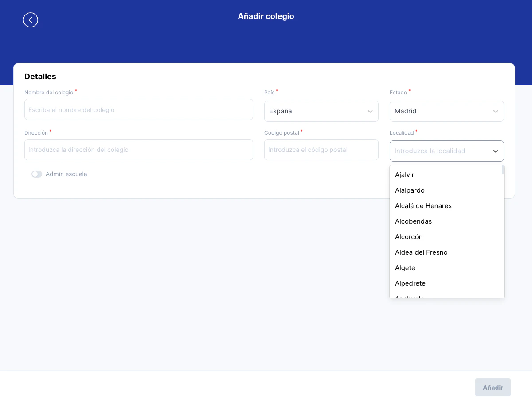Expand the España country selector
Screen dimensions: 532x403
(321, 111)
